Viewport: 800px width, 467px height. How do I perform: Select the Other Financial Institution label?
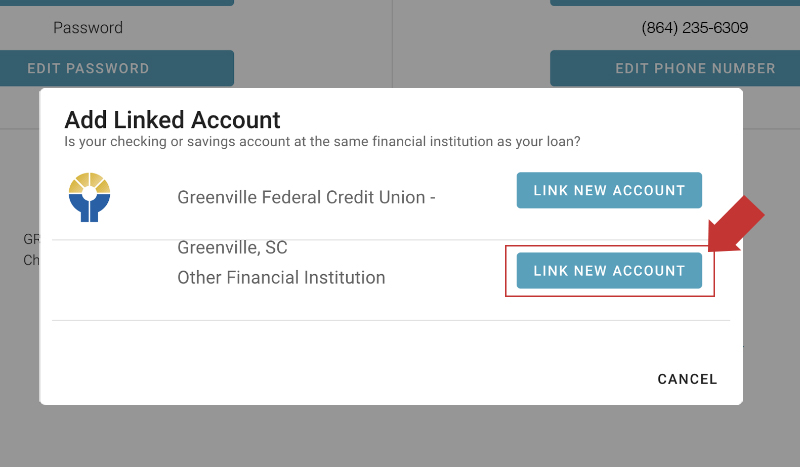(x=281, y=278)
